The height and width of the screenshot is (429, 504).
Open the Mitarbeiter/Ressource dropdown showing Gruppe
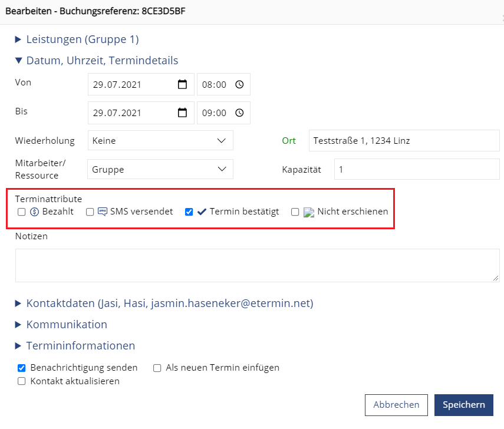160,169
